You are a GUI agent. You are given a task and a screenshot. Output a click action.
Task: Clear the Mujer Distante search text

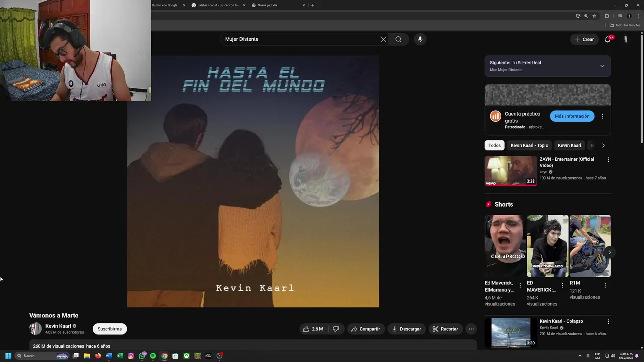(x=383, y=39)
